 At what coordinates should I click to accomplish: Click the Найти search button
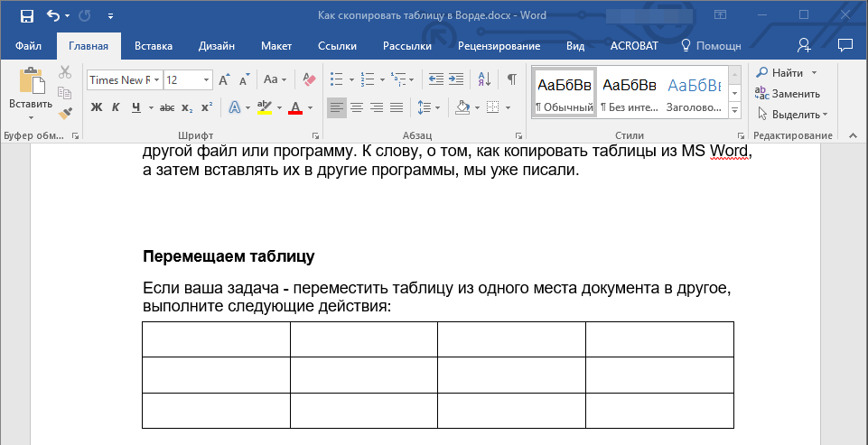[x=782, y=72]
